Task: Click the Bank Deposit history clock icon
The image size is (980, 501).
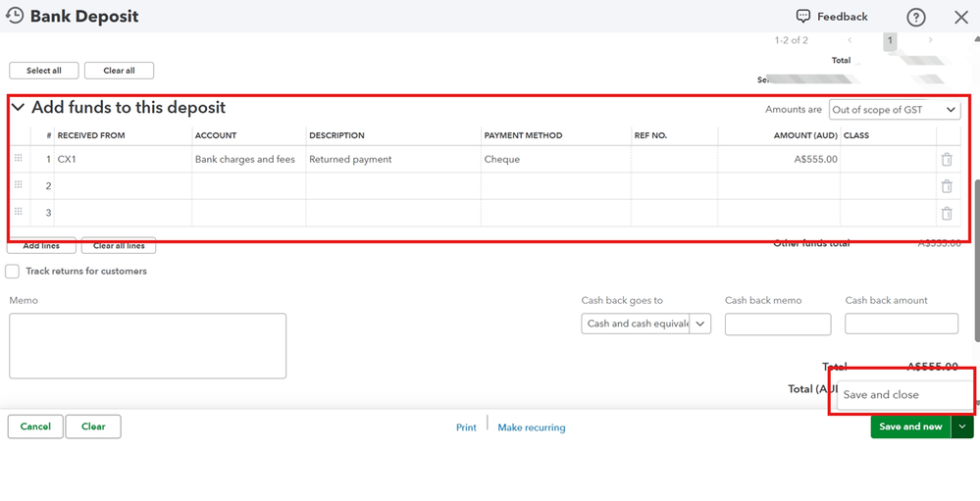Action: (15, 16)
